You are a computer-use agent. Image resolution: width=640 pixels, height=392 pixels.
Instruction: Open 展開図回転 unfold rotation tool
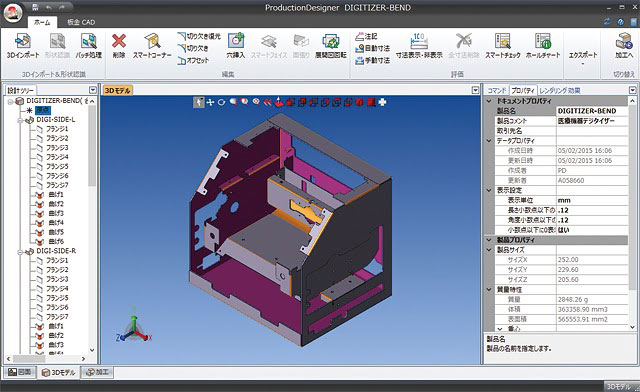coord(331,46)
